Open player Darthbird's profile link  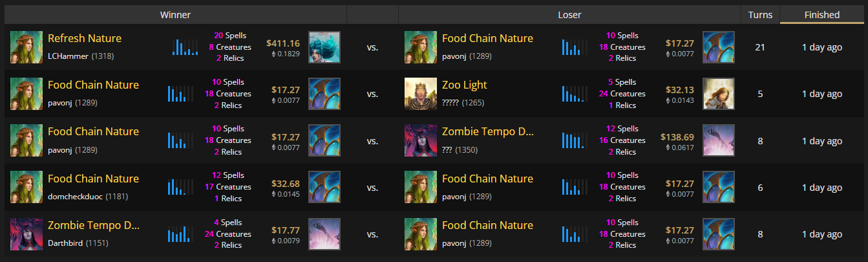[65, 243]
